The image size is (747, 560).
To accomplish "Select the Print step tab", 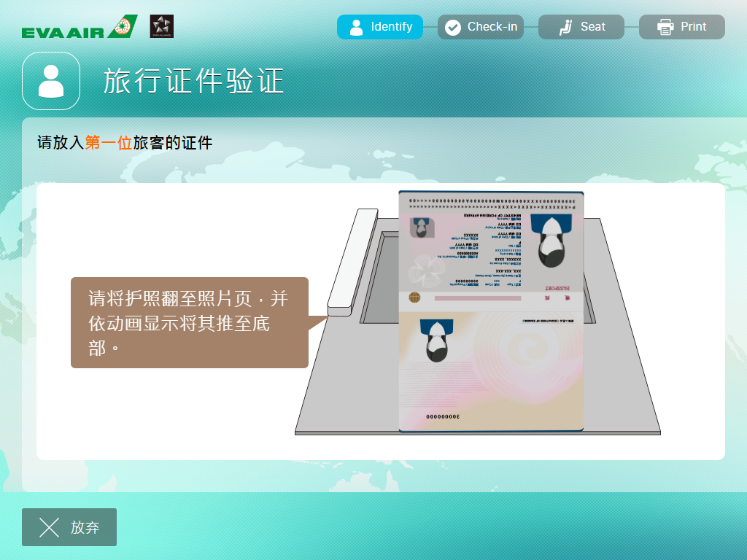I will coord(682,27).
